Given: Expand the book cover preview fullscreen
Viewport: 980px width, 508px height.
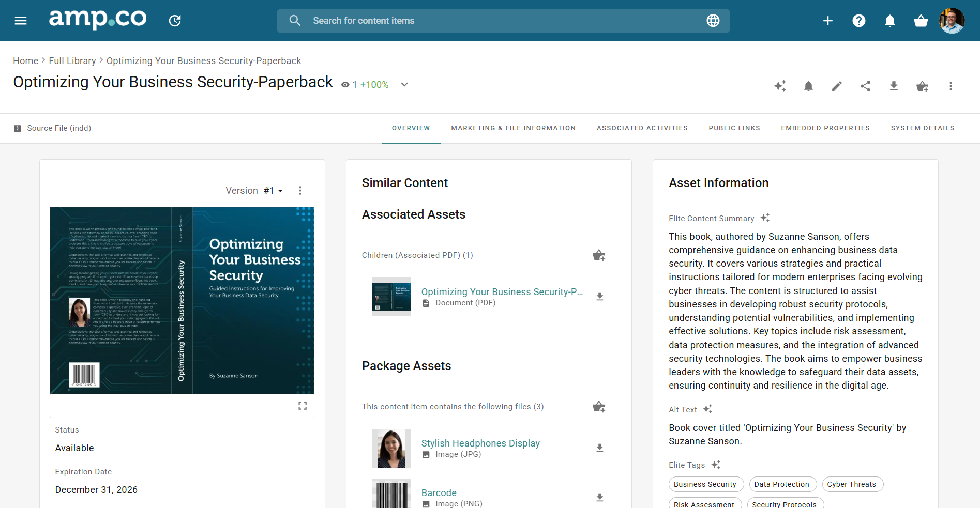Looking at the screenshot, I should click(303, 406).
